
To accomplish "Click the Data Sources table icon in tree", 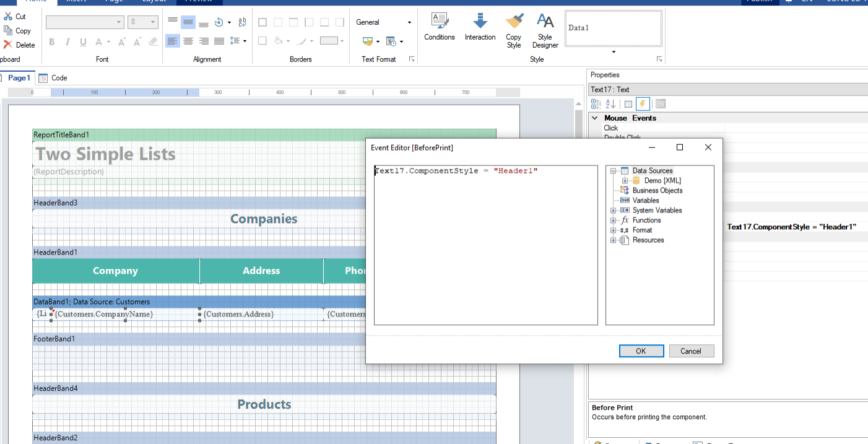I will [625, 170].
